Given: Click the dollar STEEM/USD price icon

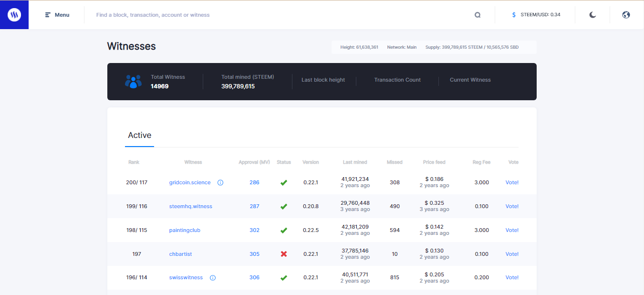Looking at the screenshot, I should [x=514, y=15].
